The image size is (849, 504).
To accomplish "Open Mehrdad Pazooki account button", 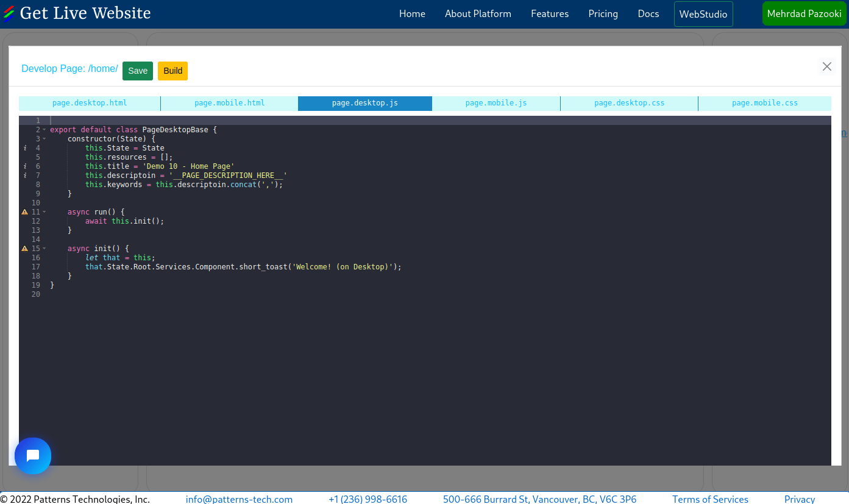I will [805, 13].
